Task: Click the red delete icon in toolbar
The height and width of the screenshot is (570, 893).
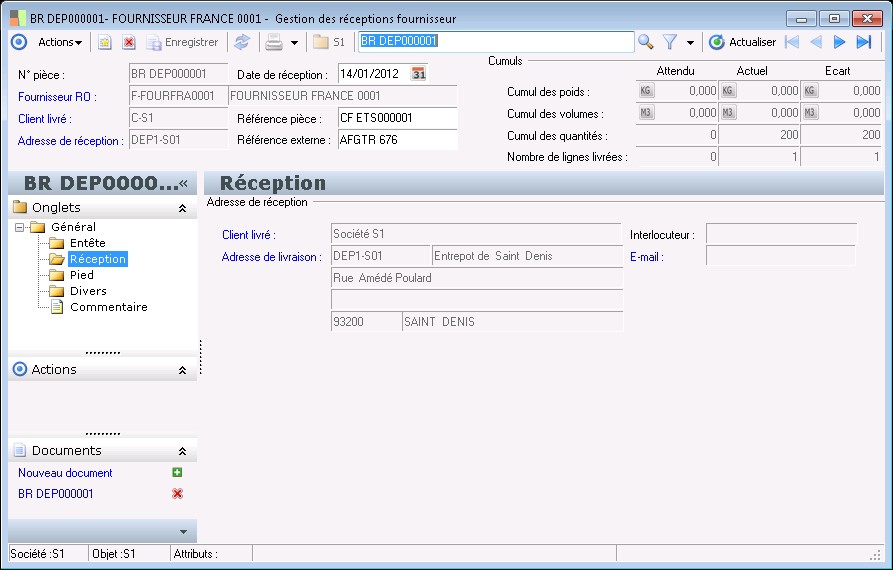Action: click(128, 42)
